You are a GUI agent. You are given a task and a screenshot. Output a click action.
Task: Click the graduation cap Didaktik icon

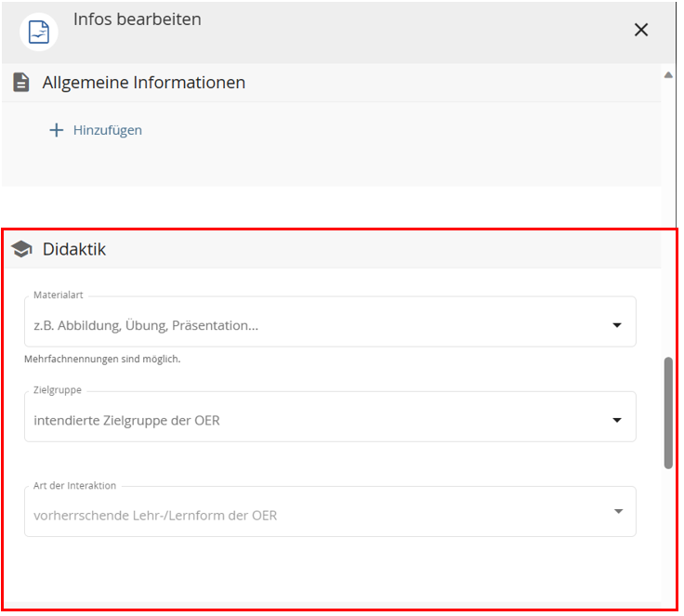pyautogui.click(x=21, y=249)
